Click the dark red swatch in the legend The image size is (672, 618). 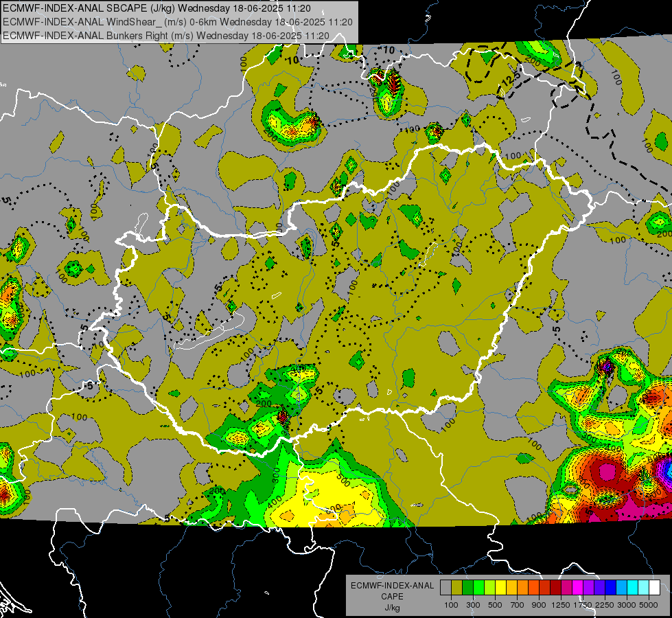[556, 587]
